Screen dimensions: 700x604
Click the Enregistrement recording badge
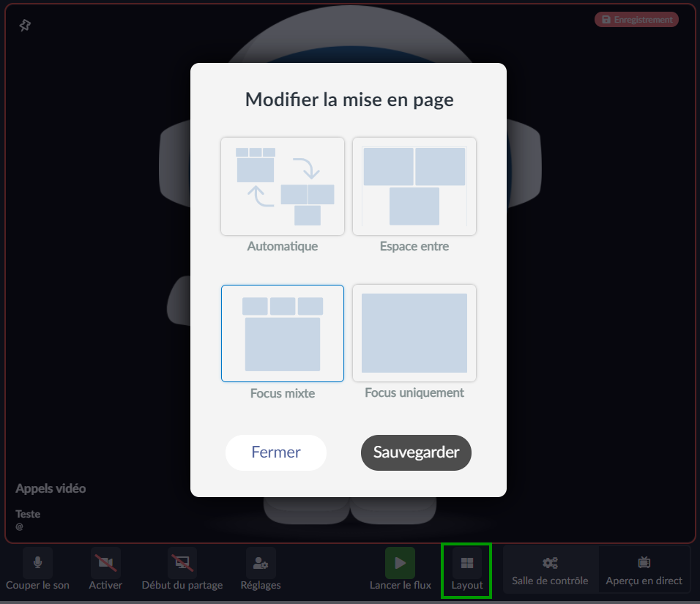(636, 20)
